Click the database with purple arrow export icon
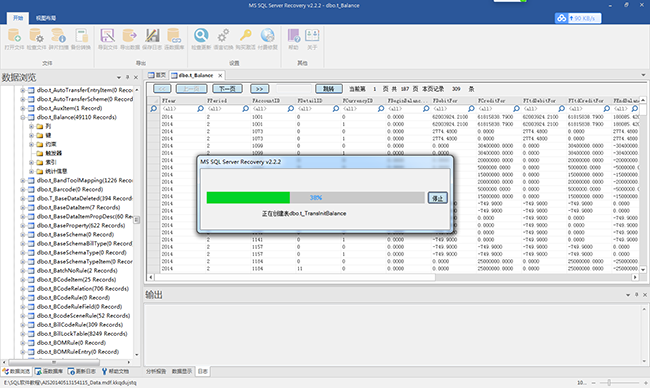 pyautogui.click(x=129, y=36)
